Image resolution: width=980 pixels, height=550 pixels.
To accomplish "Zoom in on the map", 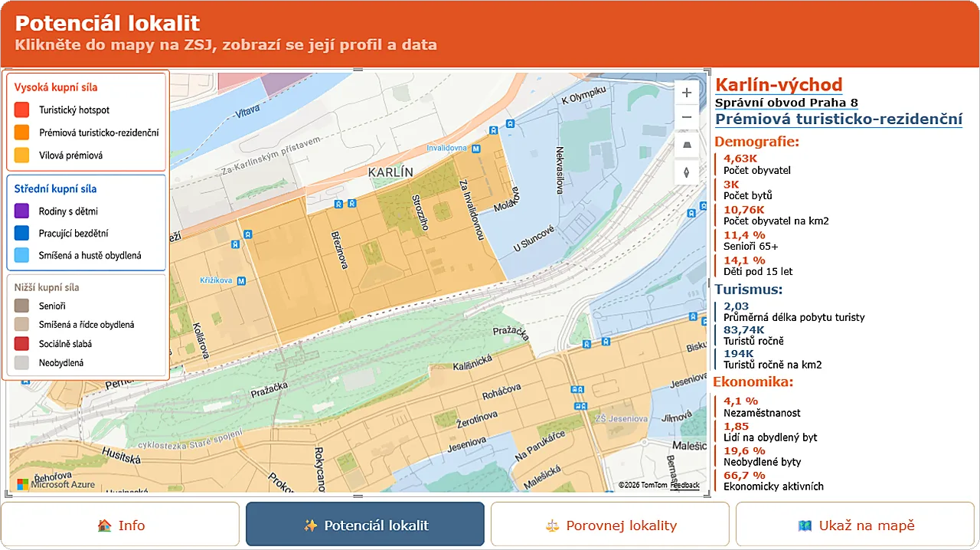I will [686, 93].
